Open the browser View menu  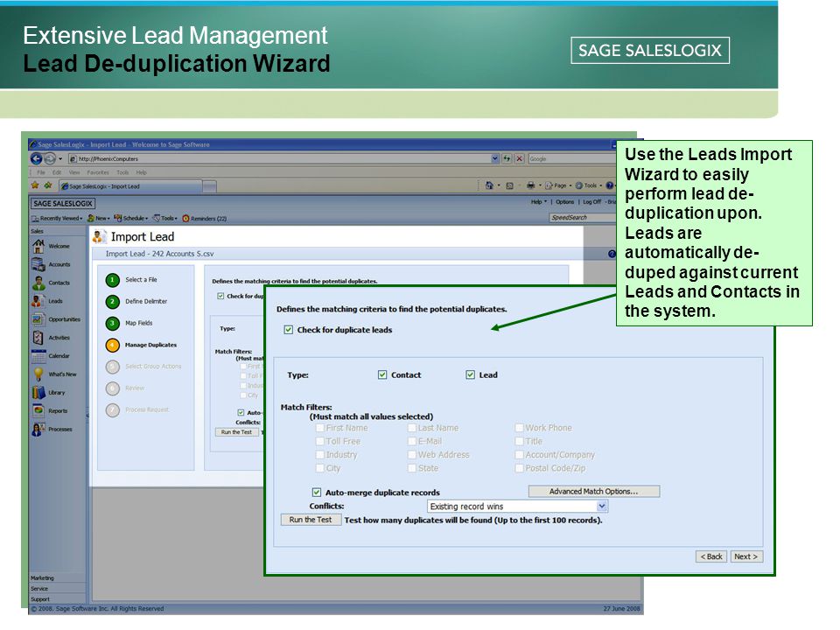[73, 172]
